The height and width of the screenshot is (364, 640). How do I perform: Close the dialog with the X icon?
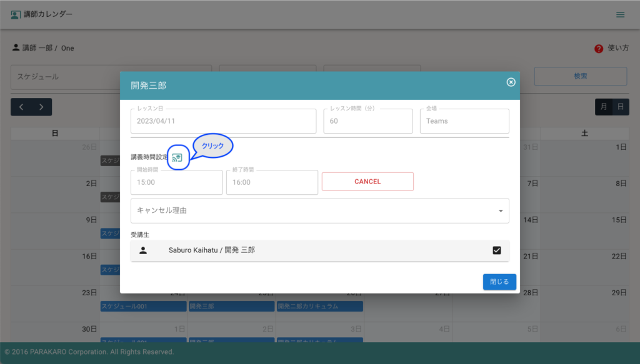(x=511, y=82)
